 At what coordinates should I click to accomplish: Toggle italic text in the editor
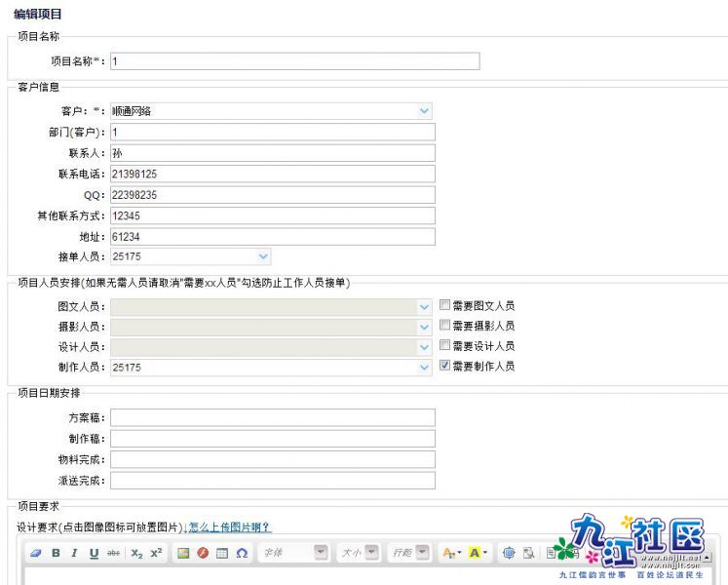(x=75, y=553)
